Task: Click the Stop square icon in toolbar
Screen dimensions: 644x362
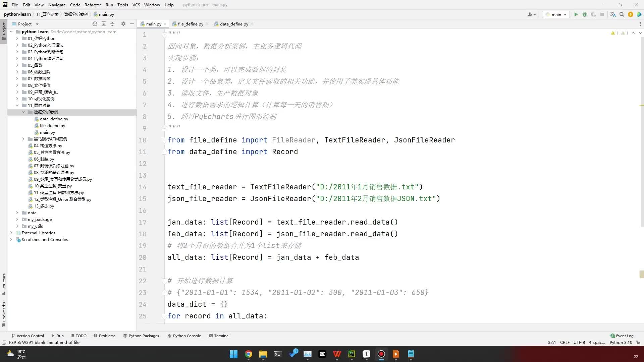Action: coord(602,14)
